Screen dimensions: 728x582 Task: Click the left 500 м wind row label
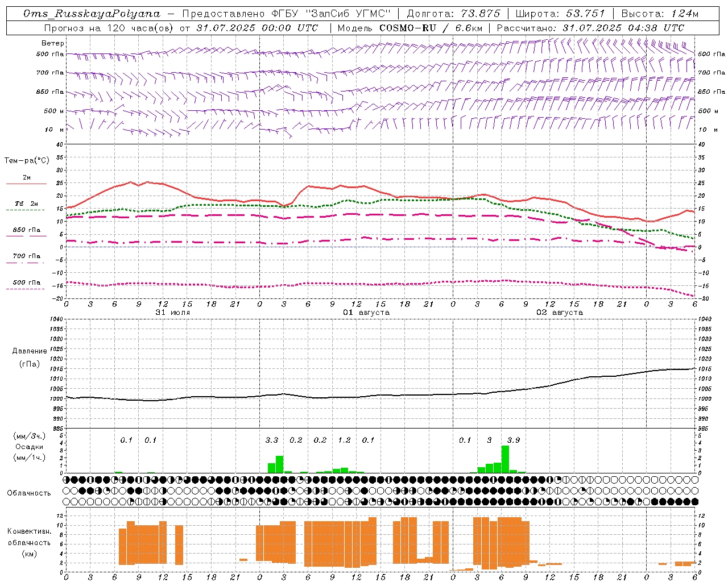click(55, 111)
